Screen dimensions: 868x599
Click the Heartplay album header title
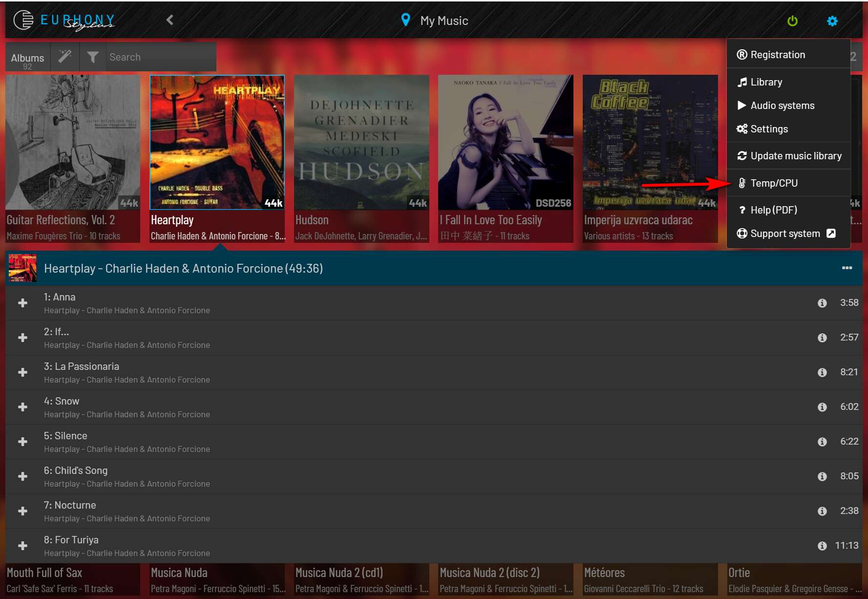pyautogui.click(x=184, y=268)
